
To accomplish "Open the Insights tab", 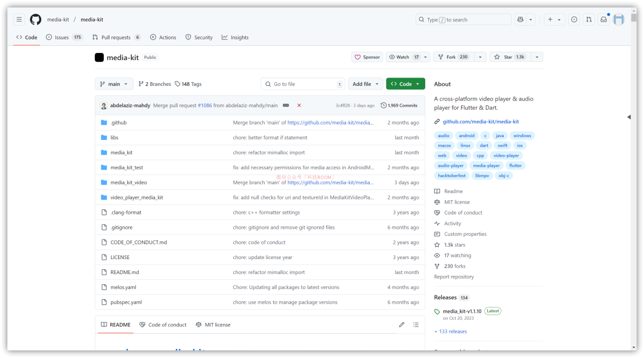I will (x=236, y=38).
